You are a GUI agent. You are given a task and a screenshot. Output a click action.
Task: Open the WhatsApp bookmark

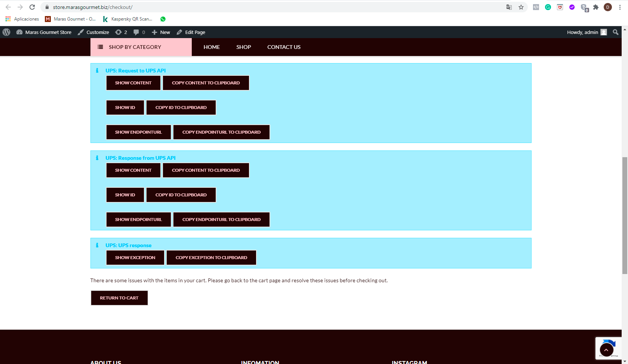[163, 19]
